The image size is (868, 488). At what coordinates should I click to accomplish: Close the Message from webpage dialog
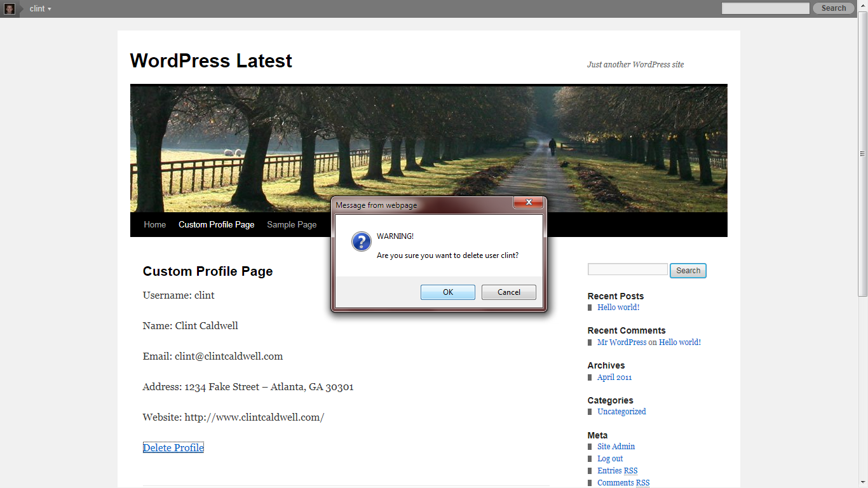(x=528, y=203)
